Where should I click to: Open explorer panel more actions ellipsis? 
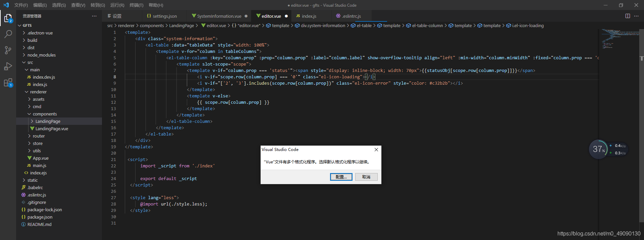tap(94, 16)
